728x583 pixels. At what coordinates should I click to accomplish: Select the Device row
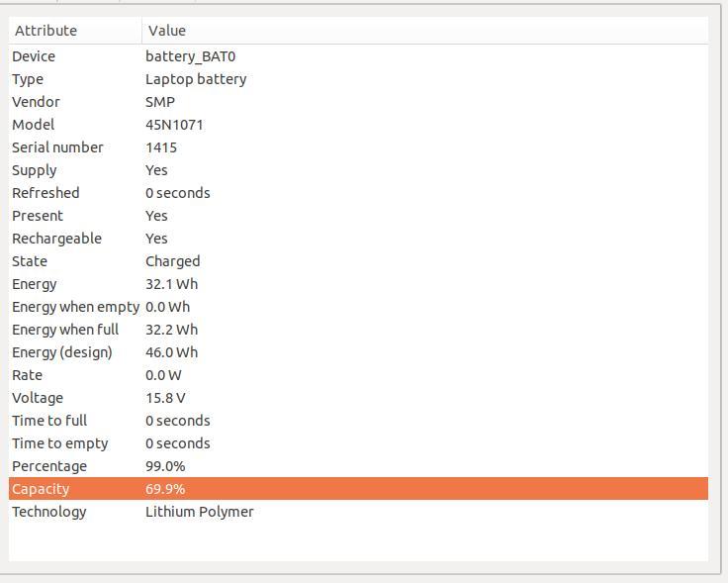(x=358, y=56)
